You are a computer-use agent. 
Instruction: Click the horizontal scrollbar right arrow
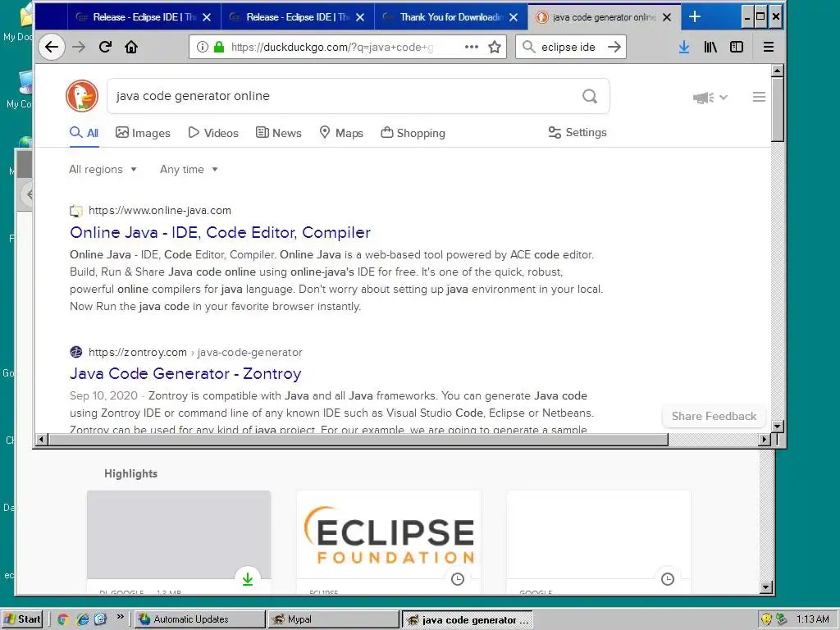coord(765,440)
